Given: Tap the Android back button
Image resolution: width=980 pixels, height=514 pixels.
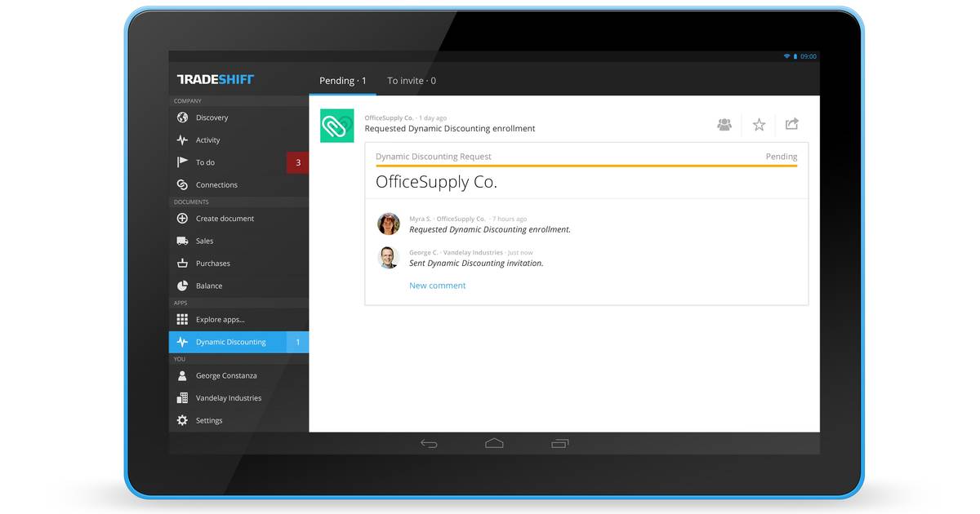Looking at the screenshot, I should (429, 444).
